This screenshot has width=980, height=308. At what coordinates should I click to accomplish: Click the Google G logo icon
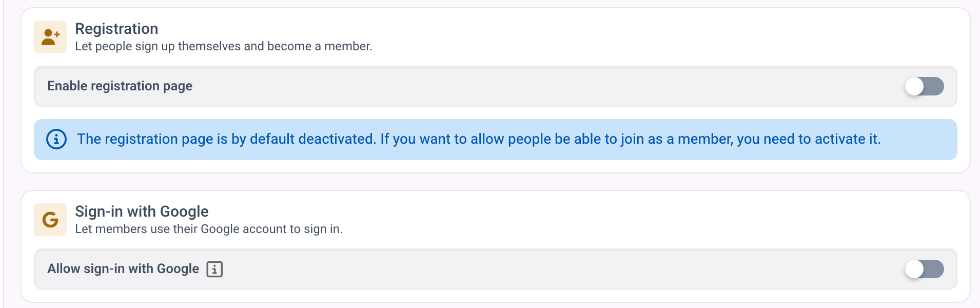[x=50, y=220]
